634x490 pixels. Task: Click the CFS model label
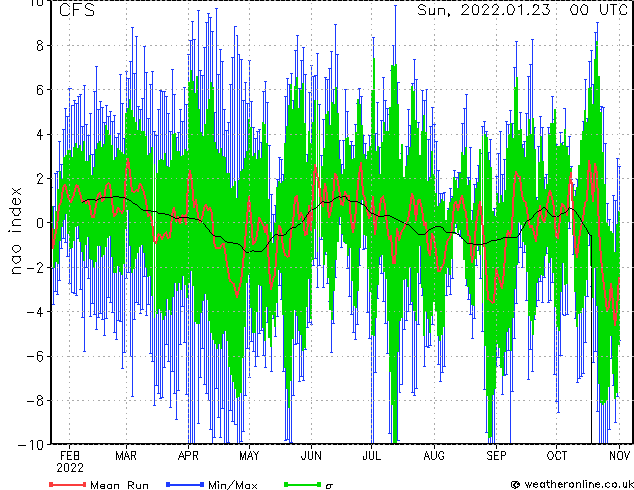77,10
